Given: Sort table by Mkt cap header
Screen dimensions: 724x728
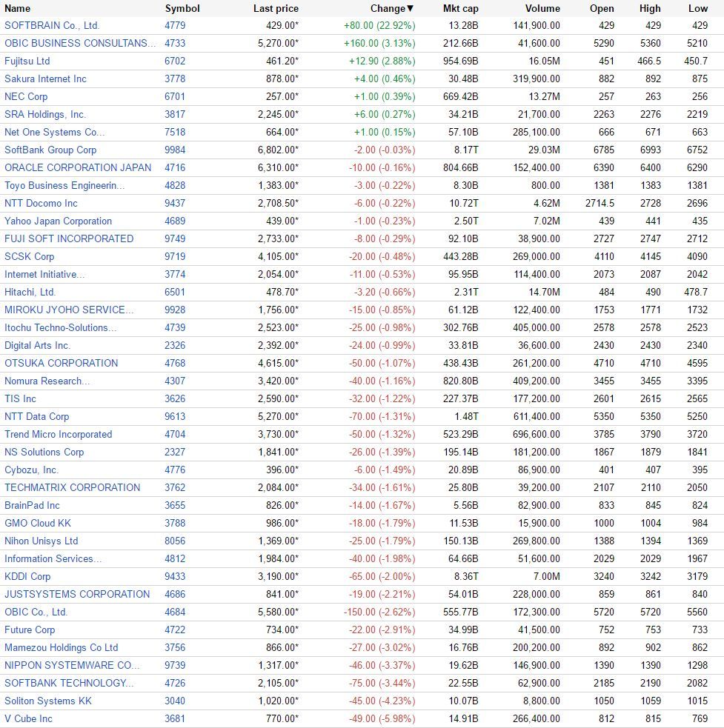Looking at the screenshot, I should (x=460, y=8).
